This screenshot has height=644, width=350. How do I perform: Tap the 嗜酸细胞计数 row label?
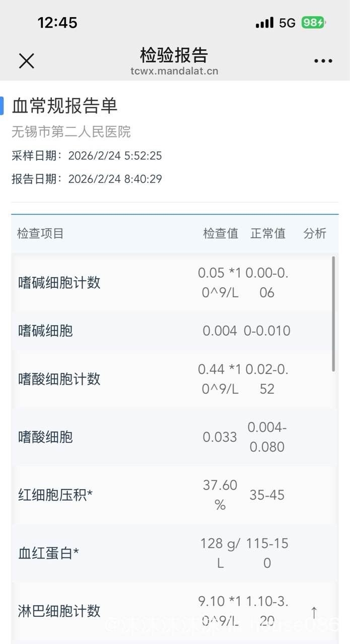point(59,379)
